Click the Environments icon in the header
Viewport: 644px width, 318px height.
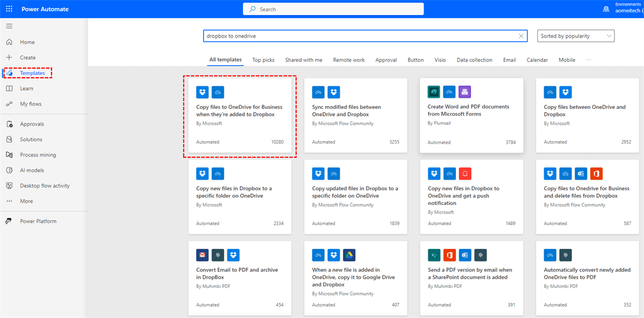606,9
